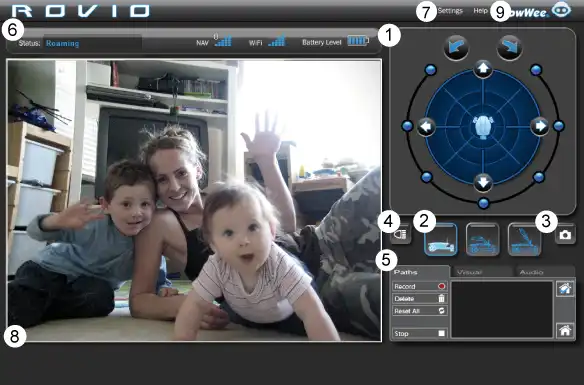Toggle the headlight icon button
Viewport: 584px width, 385px height.
(401, 235)
